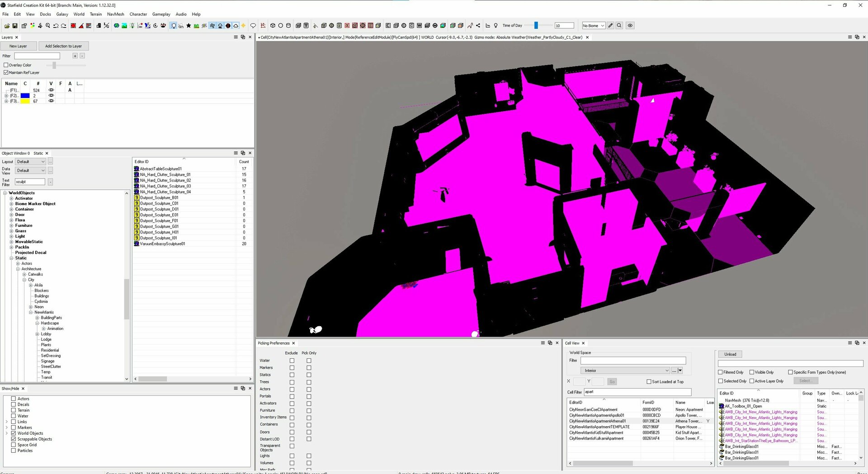Toggle visibility eye for F2 layer
868x474 pixels.
(x=51, y=96)
